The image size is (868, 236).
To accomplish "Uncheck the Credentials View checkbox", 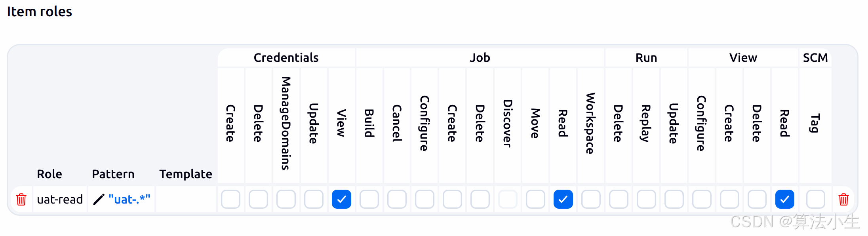I will pos(341,199).
